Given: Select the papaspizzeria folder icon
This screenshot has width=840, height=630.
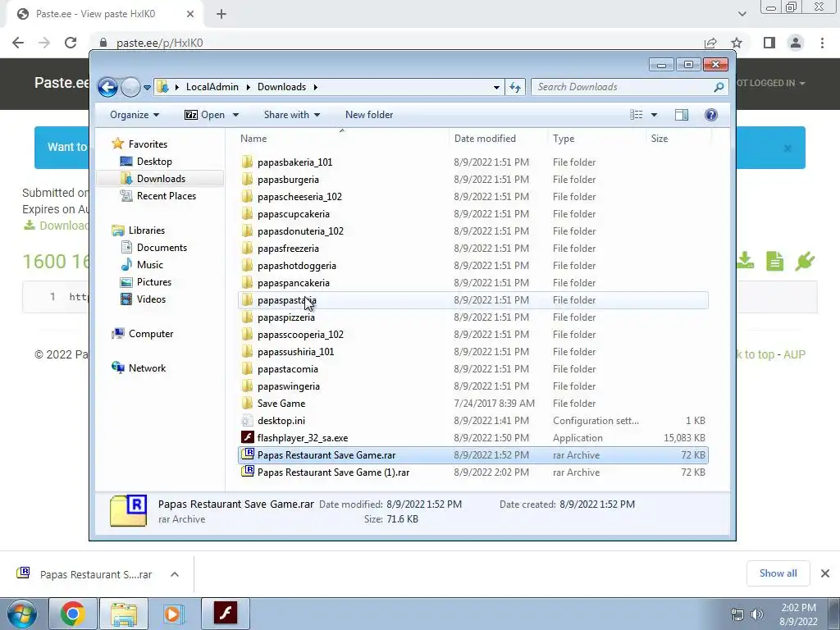Looking at the screenshot, I should [247, 317].
